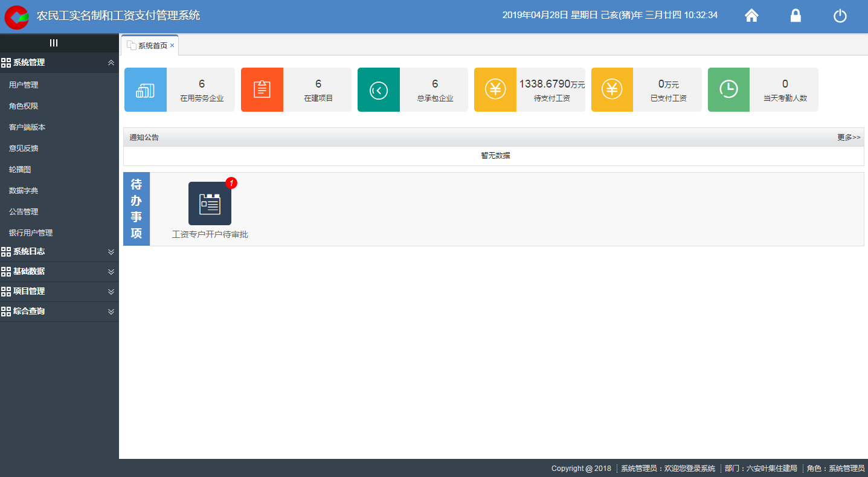Viewport: 868px width, 477px height.
Task: Click the date and time display
Action: click(x=610, y=15)
